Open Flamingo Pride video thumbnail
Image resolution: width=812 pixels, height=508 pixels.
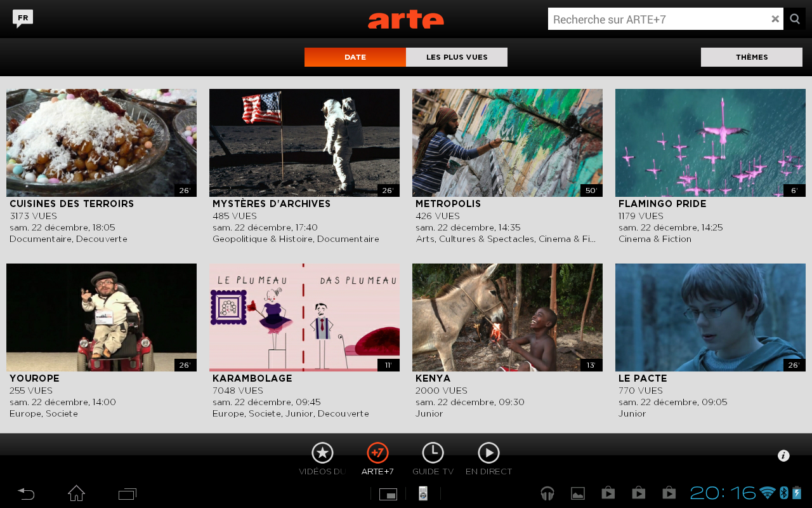tap(710, 143)
